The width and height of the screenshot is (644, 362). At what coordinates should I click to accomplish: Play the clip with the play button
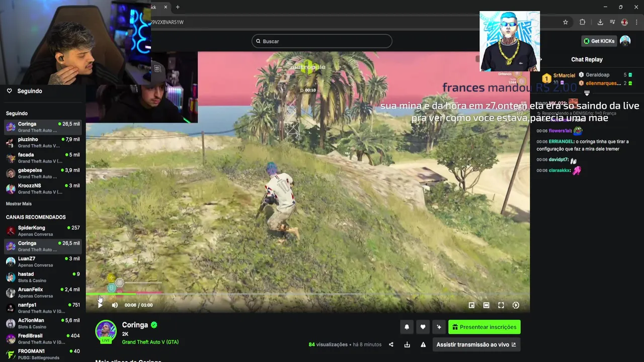100,305
